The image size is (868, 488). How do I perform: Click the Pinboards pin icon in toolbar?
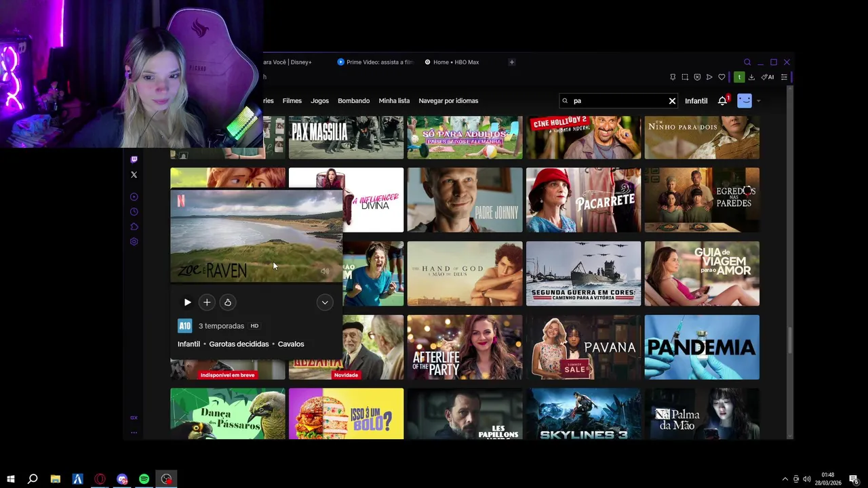[673, 77]
